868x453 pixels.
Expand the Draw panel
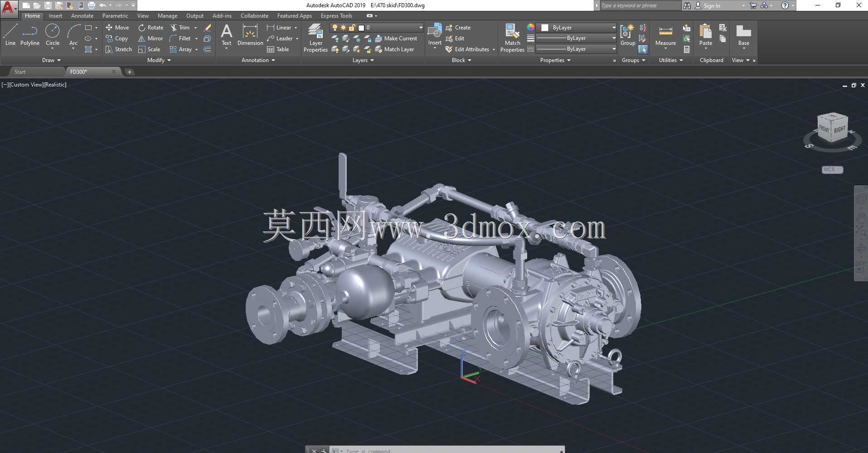tap(51, 60)
